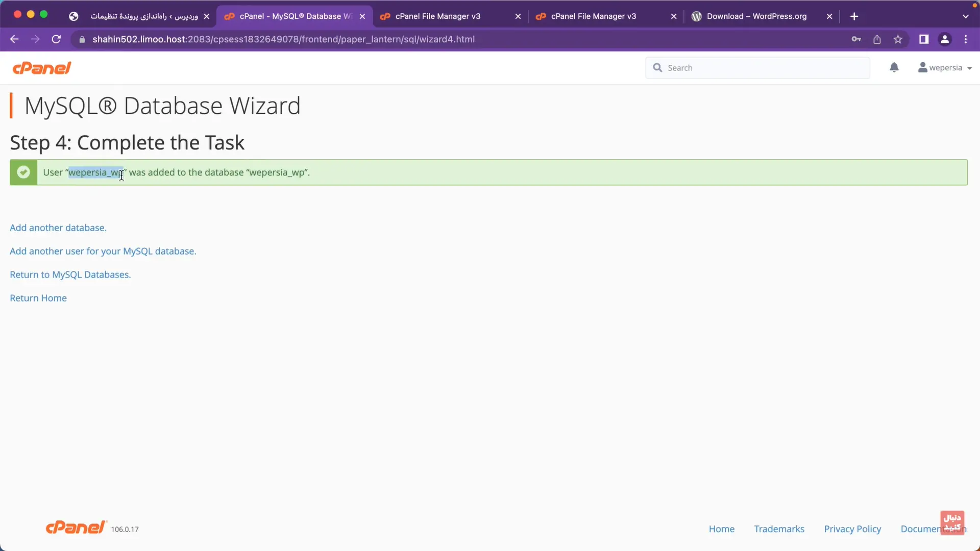Click the cPanel logo in the header
Screen dimensions: 980x551
point(42,68)
